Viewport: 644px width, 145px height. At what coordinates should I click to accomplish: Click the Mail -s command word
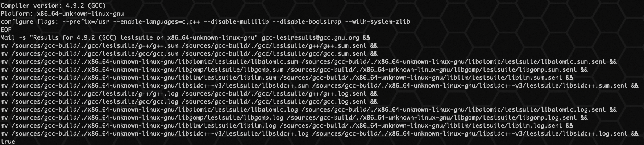(x=13, y=37)
